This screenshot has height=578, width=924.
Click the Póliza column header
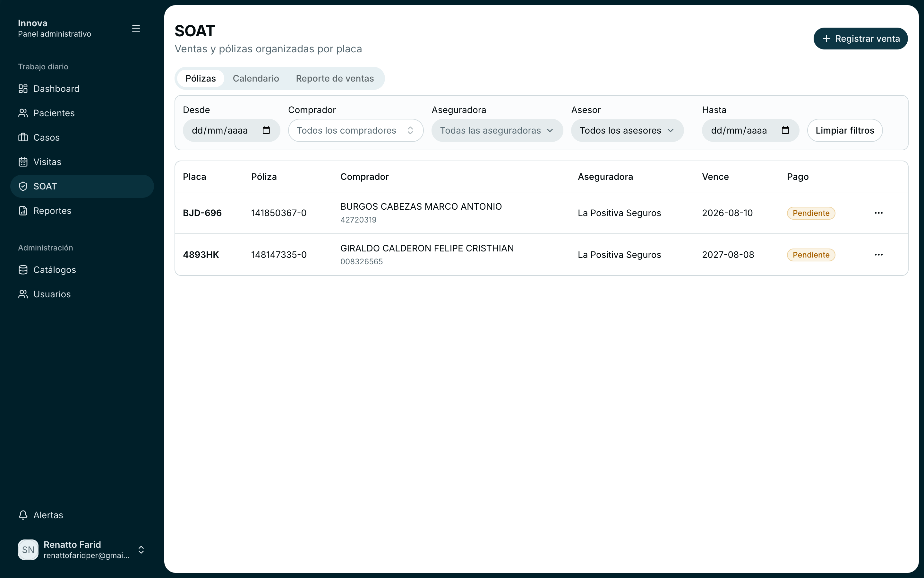point(264,177)
